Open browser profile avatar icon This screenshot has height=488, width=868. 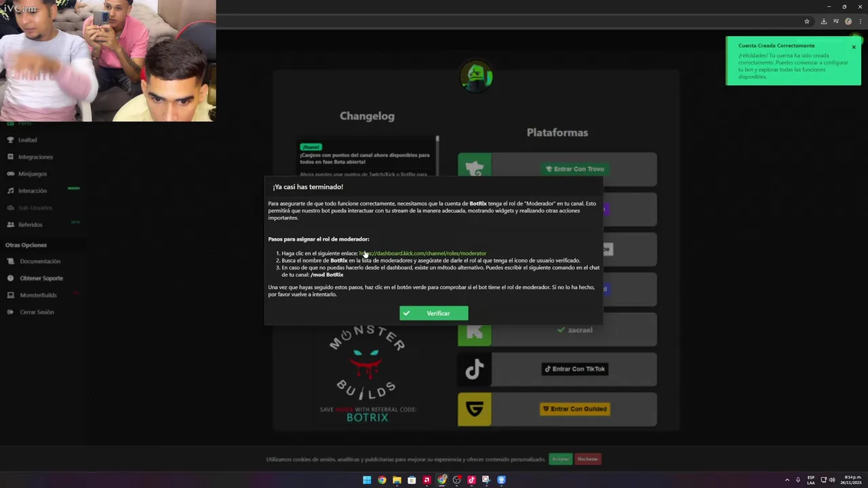[x=848, y=21]
